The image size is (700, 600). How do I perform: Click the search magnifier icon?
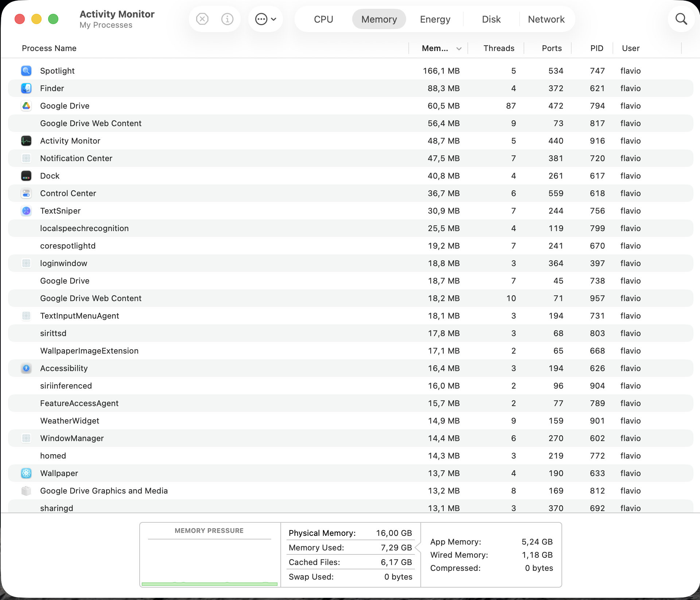point(681,19)
